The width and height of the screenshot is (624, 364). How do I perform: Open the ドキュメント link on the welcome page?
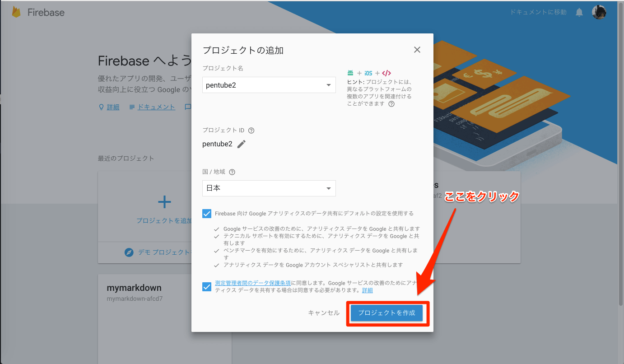[x=156, y=107]
